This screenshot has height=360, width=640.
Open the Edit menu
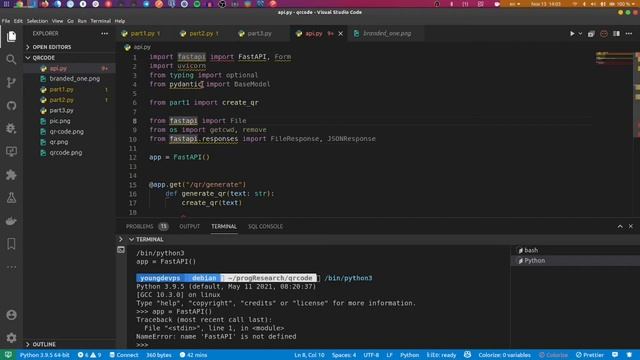pyautogui.click(x=18, y=21)
